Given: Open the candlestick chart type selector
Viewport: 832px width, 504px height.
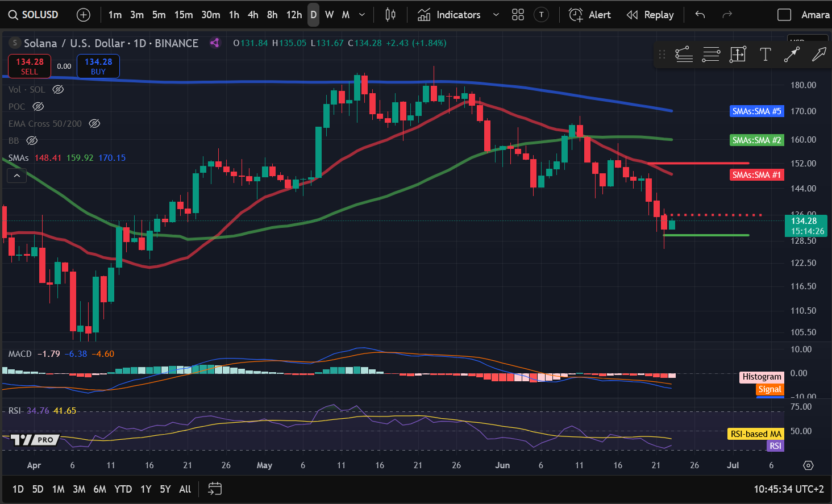Looking at the screenshot, I should click(390, 15).
